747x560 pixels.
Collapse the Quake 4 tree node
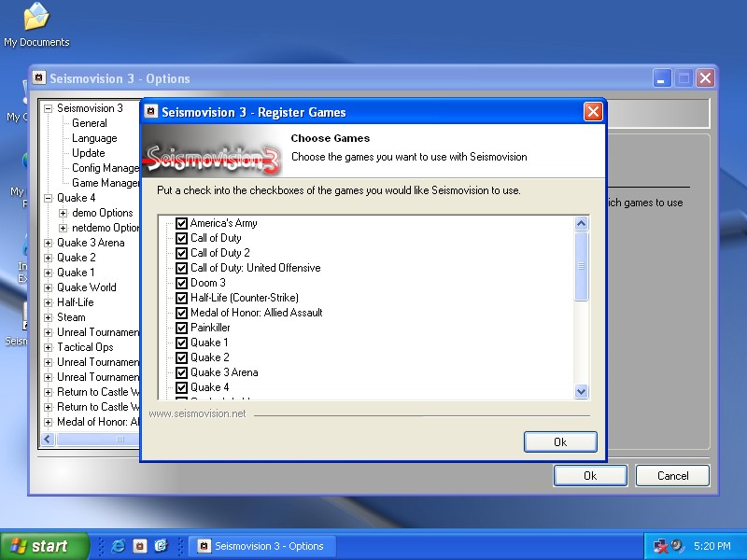pos(49,198)
